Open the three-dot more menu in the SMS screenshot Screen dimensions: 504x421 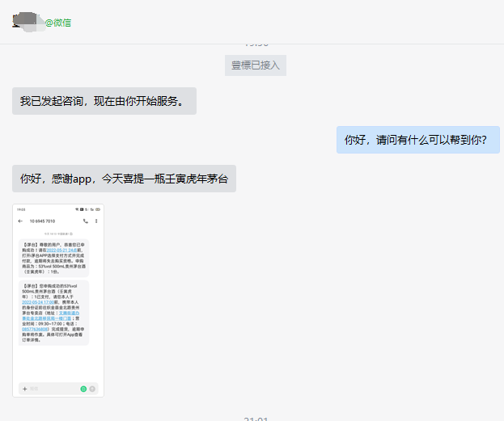96,221
